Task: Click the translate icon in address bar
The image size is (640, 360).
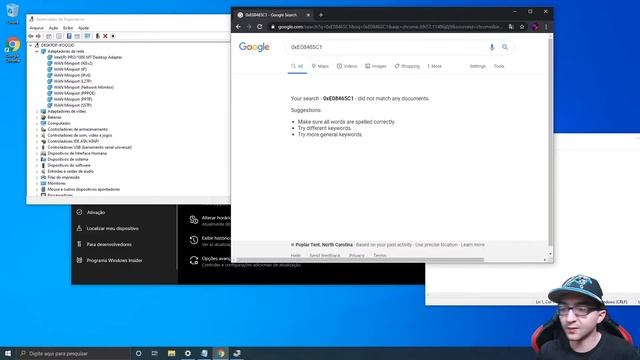Action: coord(511,27)
